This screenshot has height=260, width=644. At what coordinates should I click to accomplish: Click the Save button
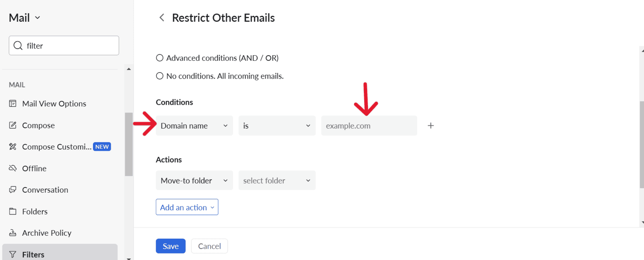171,246
